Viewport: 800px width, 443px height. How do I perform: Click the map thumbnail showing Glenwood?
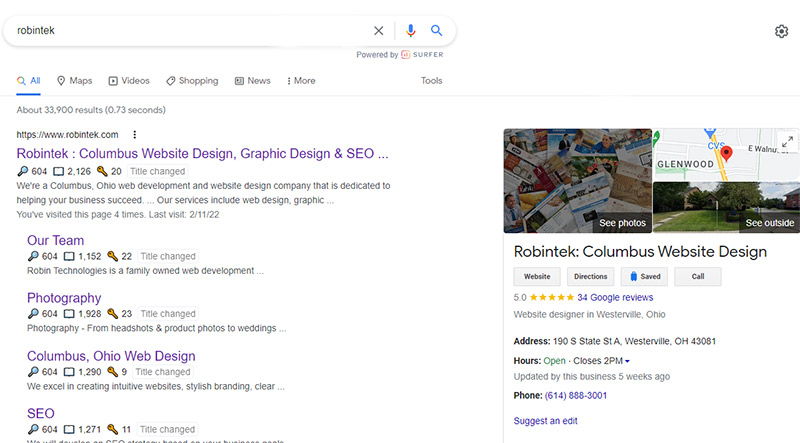pyautogui.click(x=727, y=155)
